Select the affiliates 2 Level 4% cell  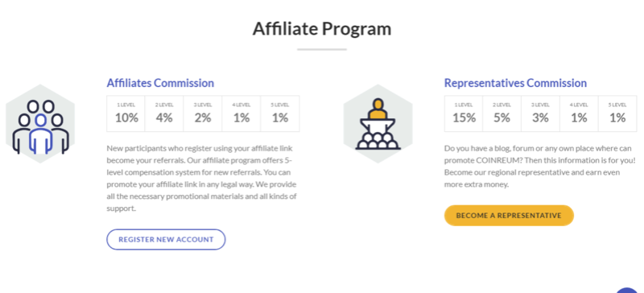click(164, 113)
